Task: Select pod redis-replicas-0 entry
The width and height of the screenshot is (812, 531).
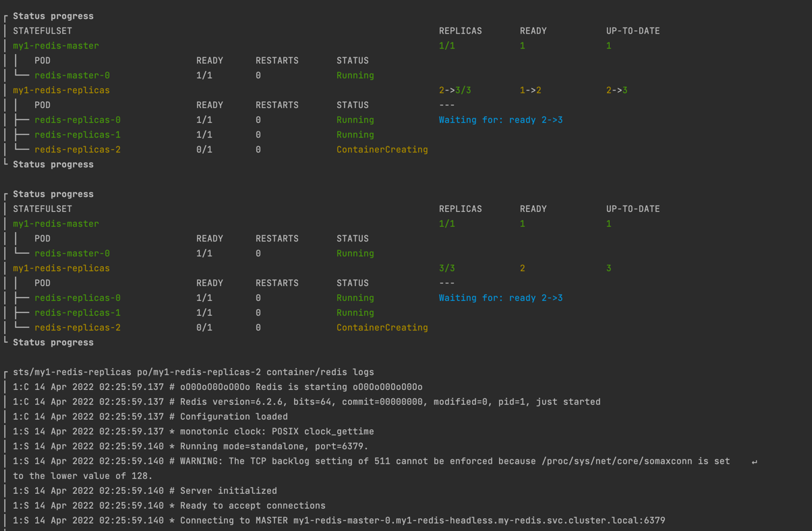Action: (77, 119)
